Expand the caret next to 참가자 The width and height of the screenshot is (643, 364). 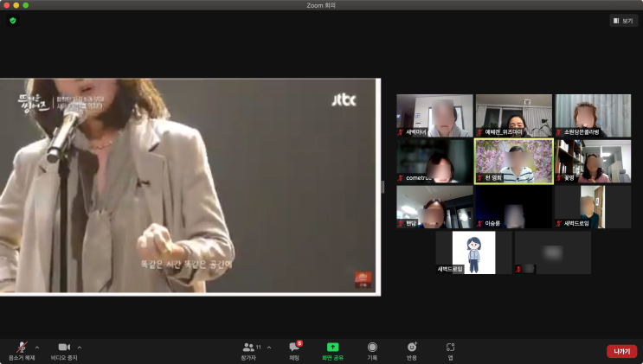[x=269, y=348]
